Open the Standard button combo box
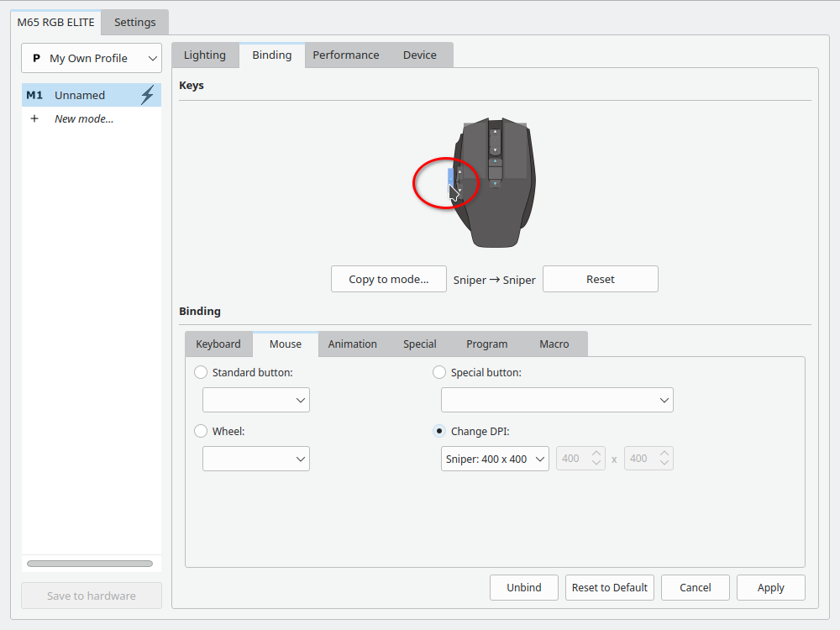Image resolution: width=840 pixels, height=630 pixels. coord(256,400)
